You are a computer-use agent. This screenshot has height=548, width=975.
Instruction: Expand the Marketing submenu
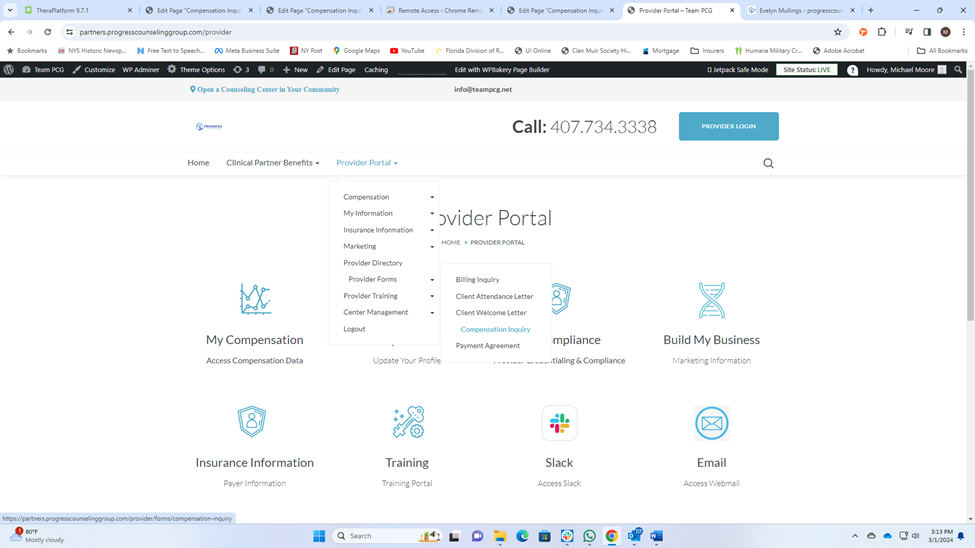point(388,246)
